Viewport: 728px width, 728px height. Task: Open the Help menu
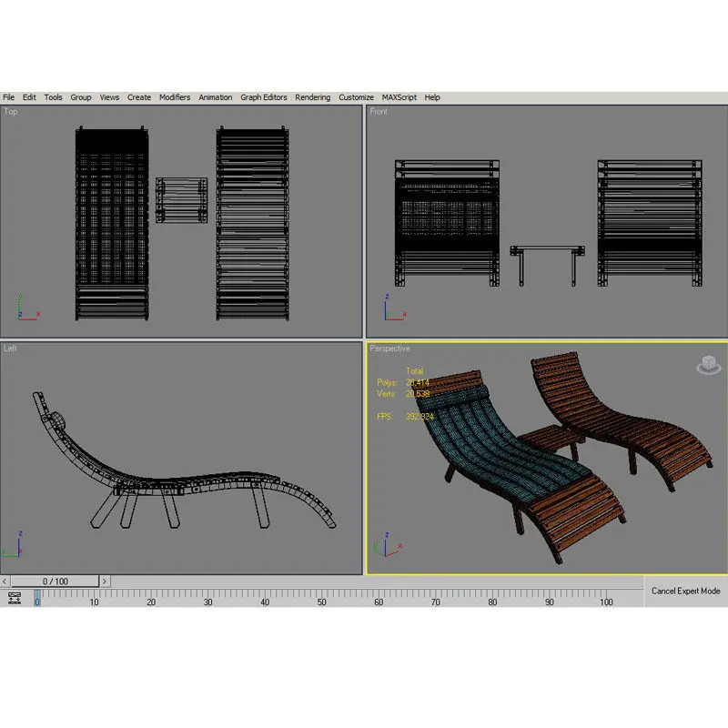tap(431, 97)
